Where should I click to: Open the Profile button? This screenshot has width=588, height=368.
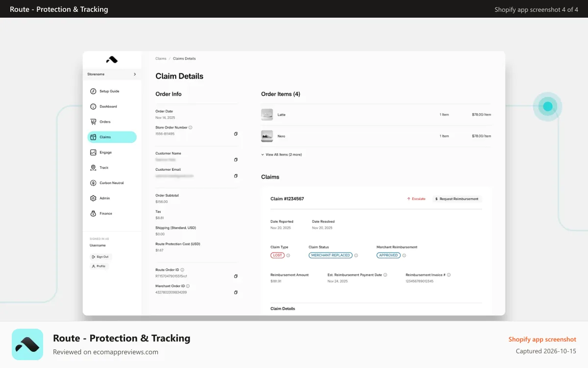click(x=99, y=266)
